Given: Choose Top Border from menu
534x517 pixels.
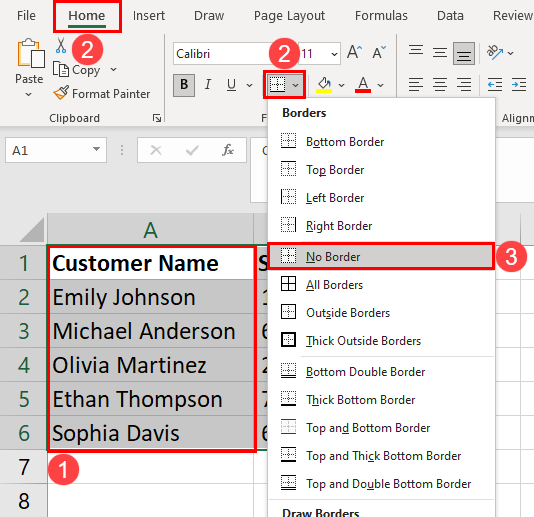Looking at the screenshot, I should [381, 170].
